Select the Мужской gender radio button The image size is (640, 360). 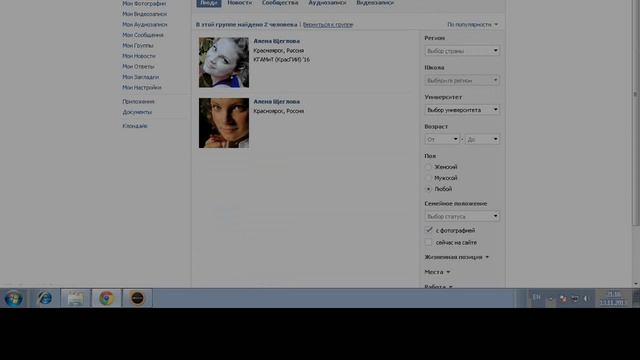pyautogui.click(x=428, y=178)
